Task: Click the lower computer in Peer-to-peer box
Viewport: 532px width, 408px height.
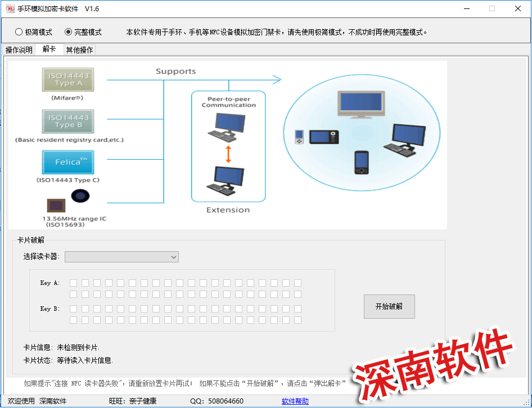Action: click(226, 181)
